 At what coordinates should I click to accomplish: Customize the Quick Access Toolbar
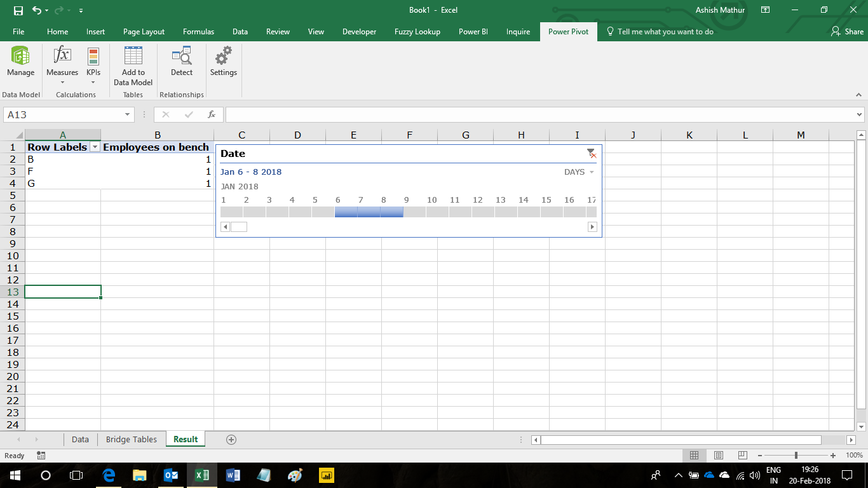pyautogui.click(x=81, y=11)
